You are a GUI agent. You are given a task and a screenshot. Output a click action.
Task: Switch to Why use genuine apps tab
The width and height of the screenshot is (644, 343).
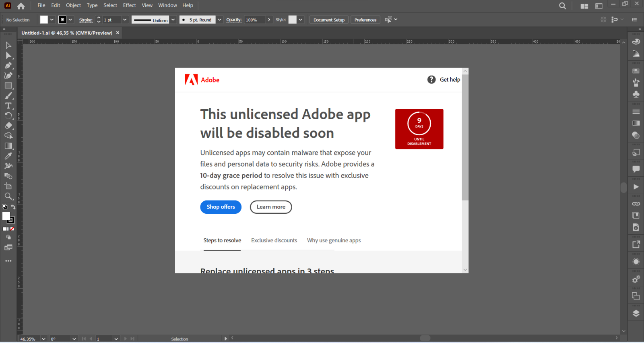(x=334, y=240)
